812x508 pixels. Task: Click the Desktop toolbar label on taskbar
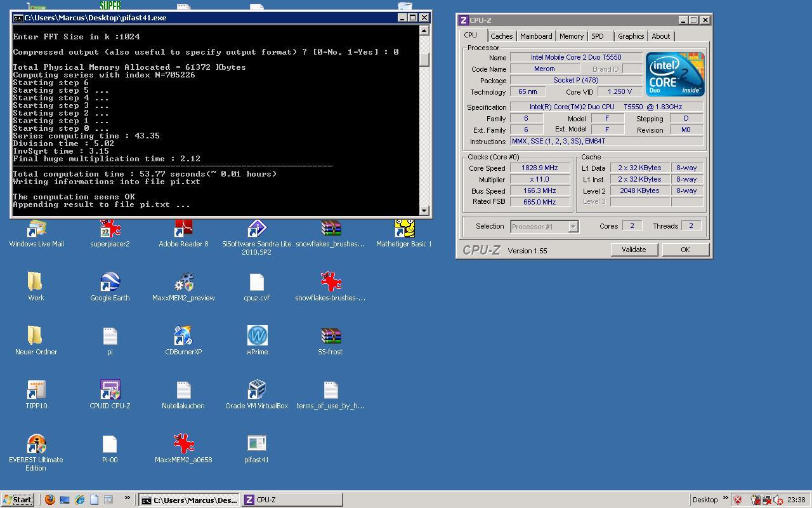point(705,500)
